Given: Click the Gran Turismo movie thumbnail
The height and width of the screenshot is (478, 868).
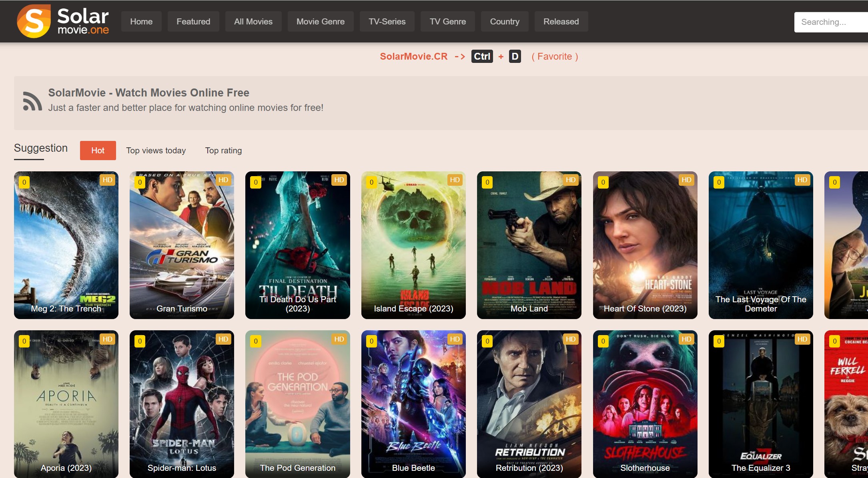Looking at the screenshot, I should tap(180, 245).
